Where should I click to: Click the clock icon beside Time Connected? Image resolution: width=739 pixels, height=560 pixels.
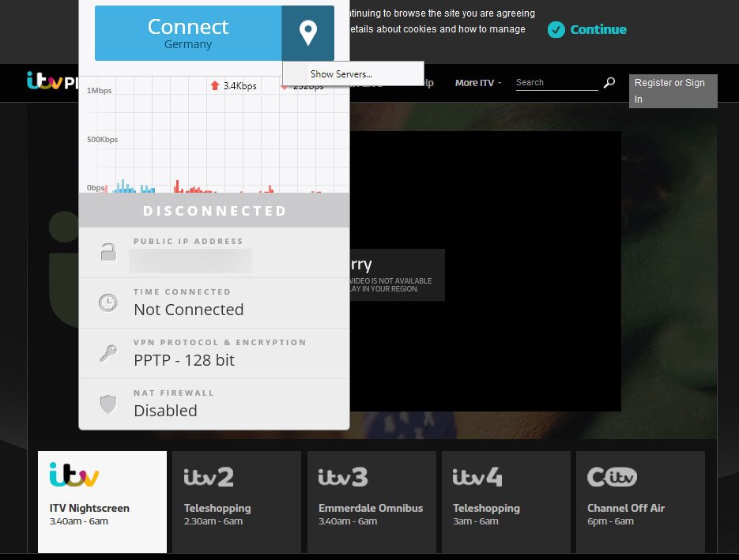(108, 303)
